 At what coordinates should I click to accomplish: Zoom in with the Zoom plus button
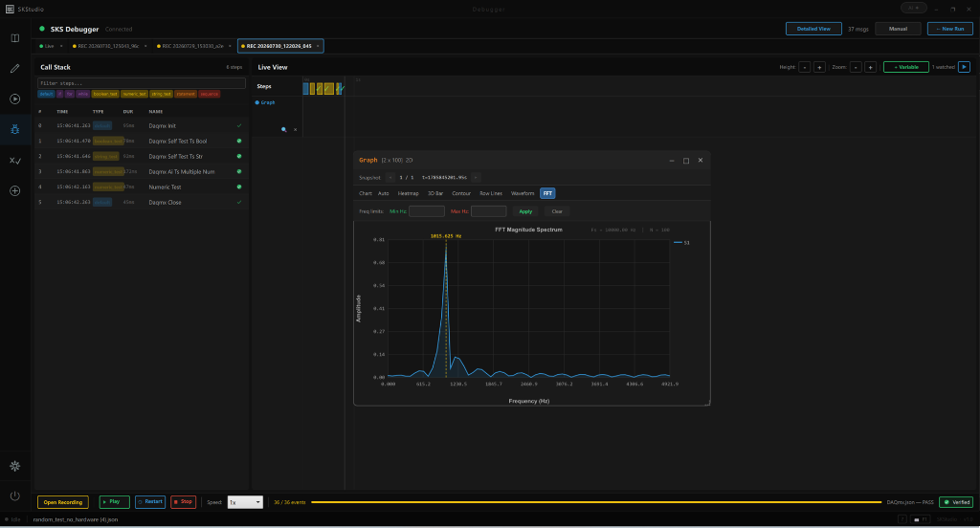870,67
